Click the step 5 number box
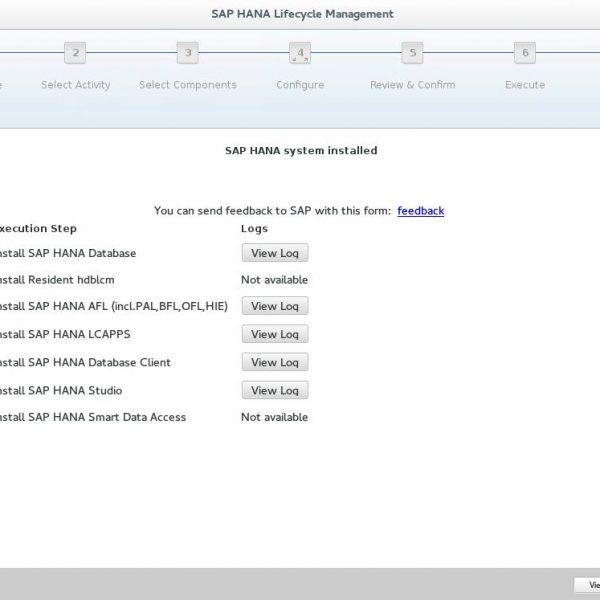Screen dimensions: 600x600 pos(412,53)
